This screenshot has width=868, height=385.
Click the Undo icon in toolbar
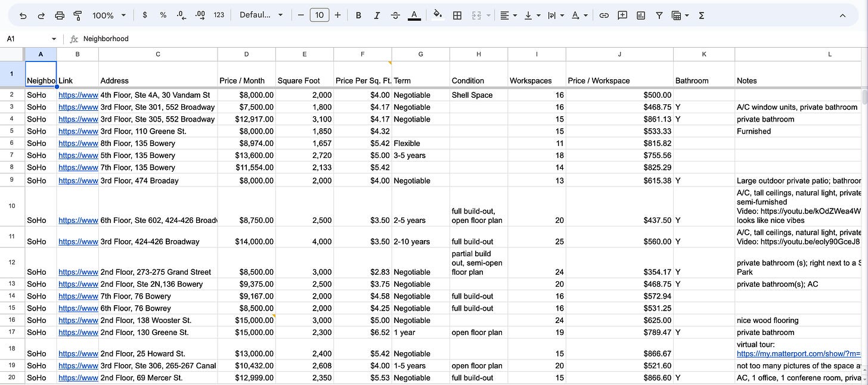tap(23, 15)
